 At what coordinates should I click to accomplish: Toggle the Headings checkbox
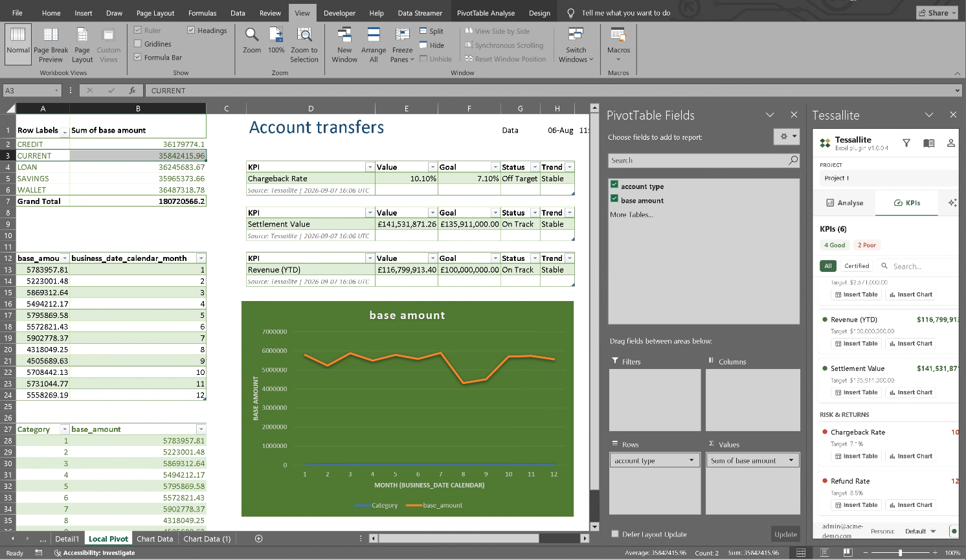(191, 30)
